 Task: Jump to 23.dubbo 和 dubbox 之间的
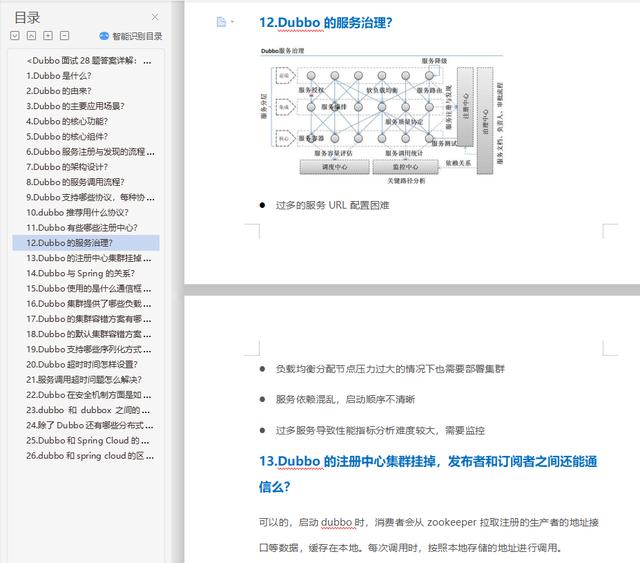point(88,410)
